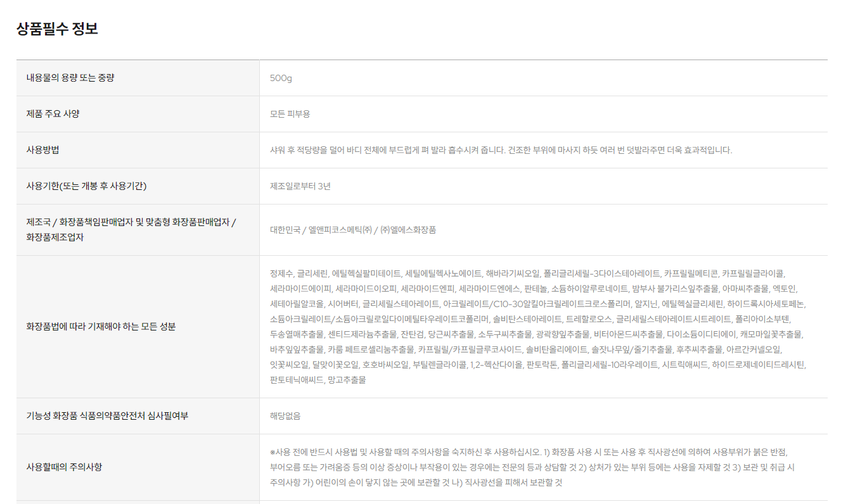Select the '제품 주요 사양' row label

point(53,114)
